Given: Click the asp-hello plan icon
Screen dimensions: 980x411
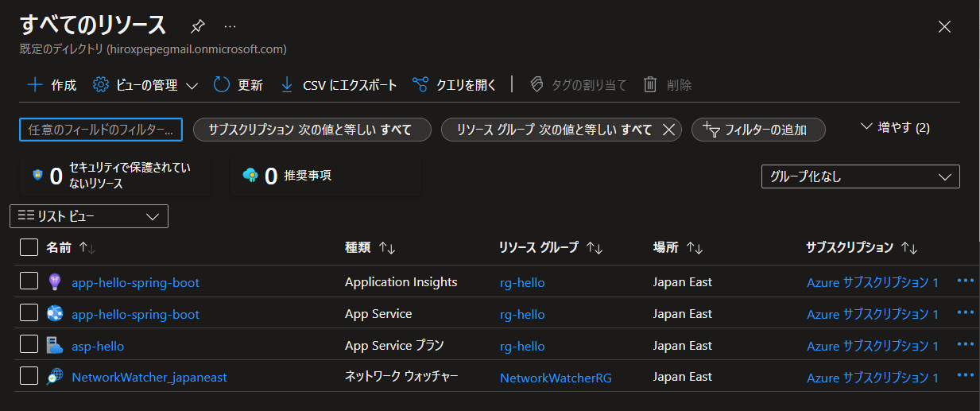Looking at the screenshot, I should tap(55, 345).
